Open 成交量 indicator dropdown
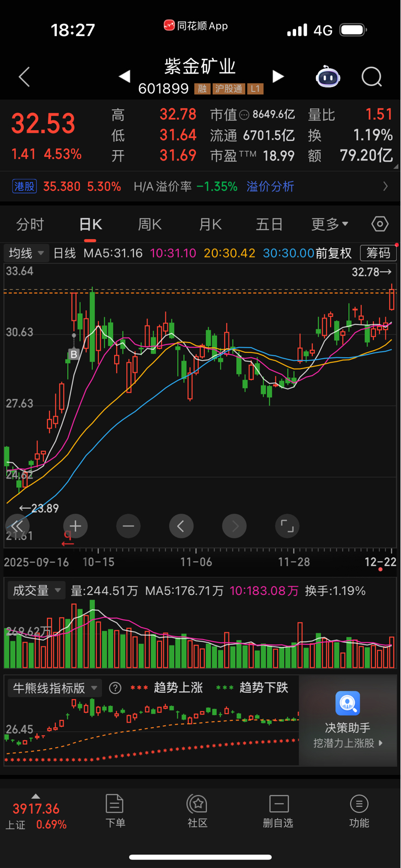 point(37,591)
